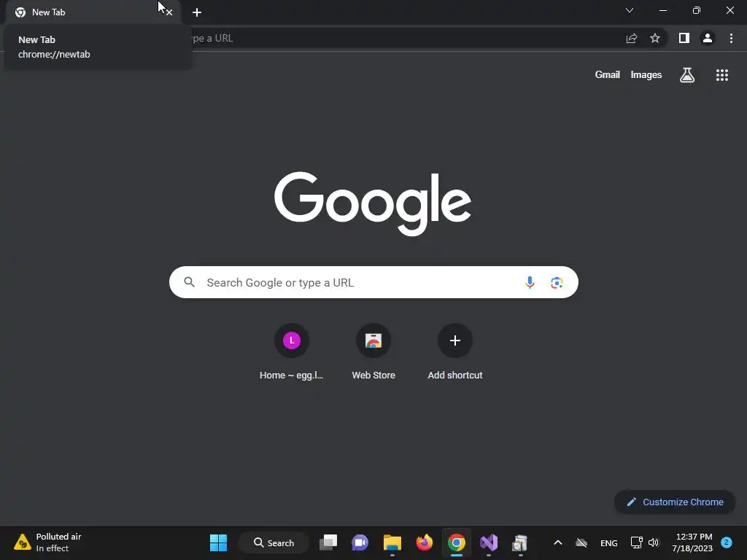Click the magnifier icon in search box

[x=189, y=282]
